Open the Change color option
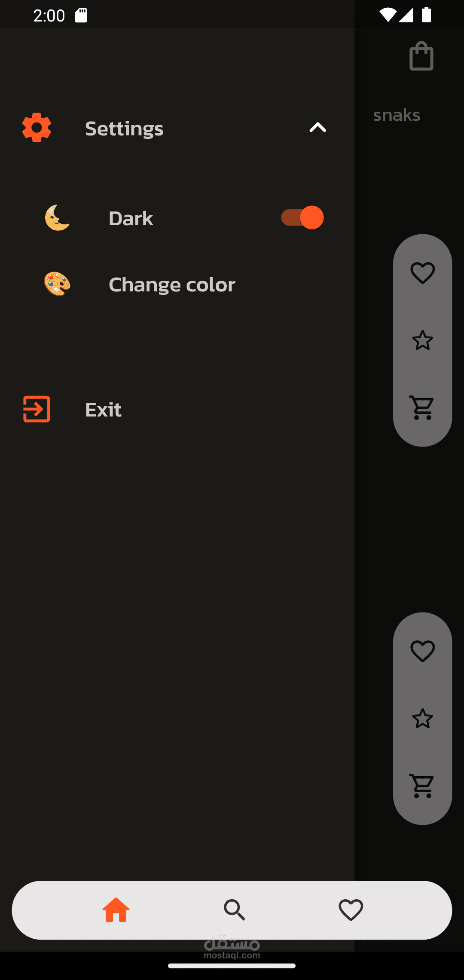The width and height of the screenshot is (464, 980). 172,284
